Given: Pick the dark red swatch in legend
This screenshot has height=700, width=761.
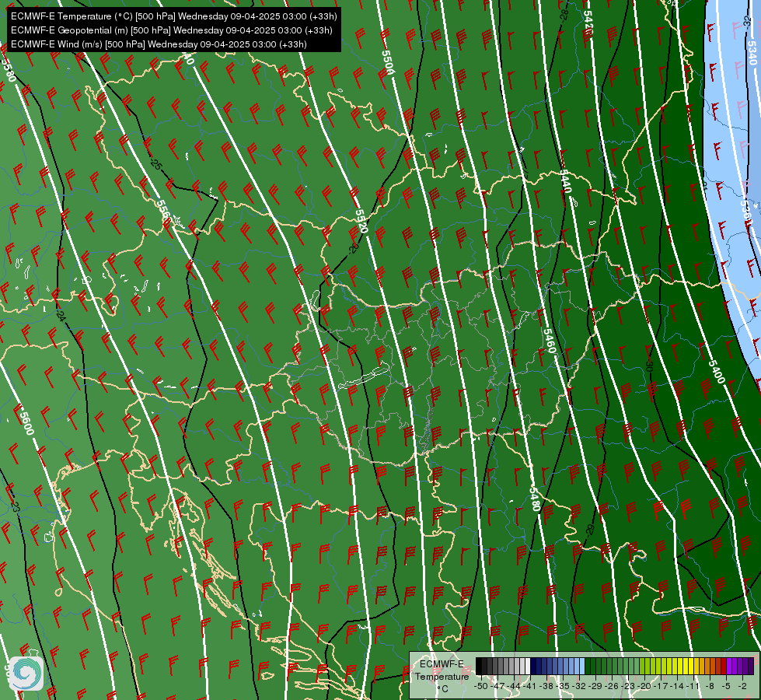Looking at the screenshot, I should 724,666.
